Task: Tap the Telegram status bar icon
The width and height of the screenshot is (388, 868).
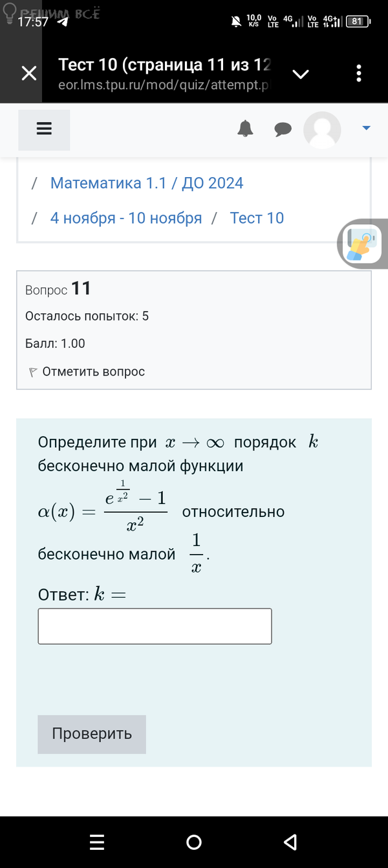Action: pyautogui.click(x=63, y=21)
